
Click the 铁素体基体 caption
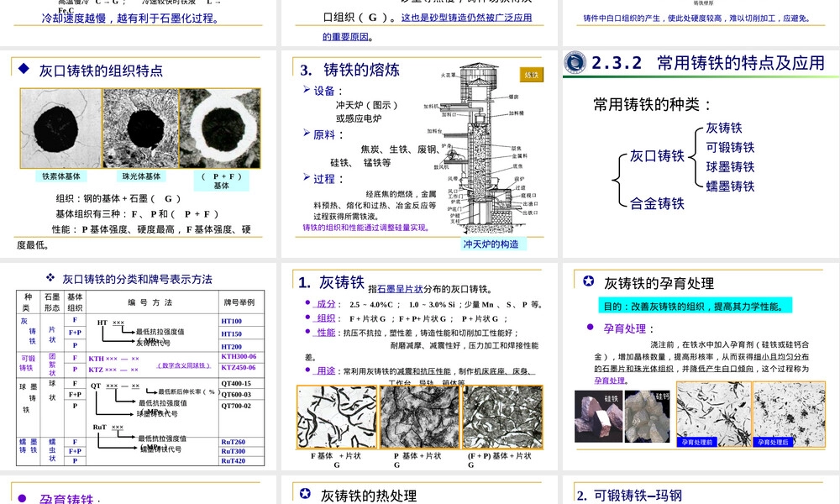point(61,176)
